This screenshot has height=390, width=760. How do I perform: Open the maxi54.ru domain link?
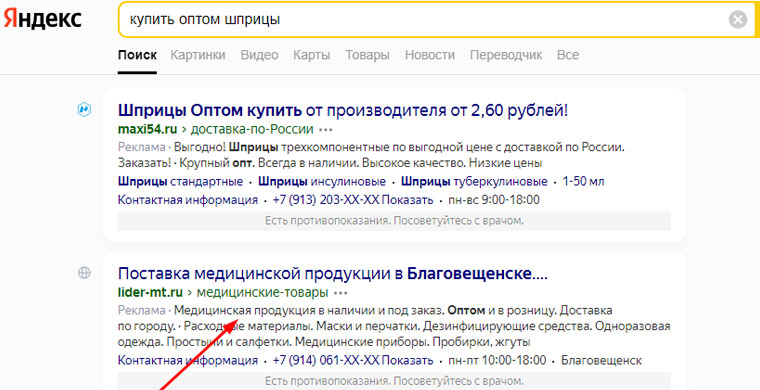[147, 130]
